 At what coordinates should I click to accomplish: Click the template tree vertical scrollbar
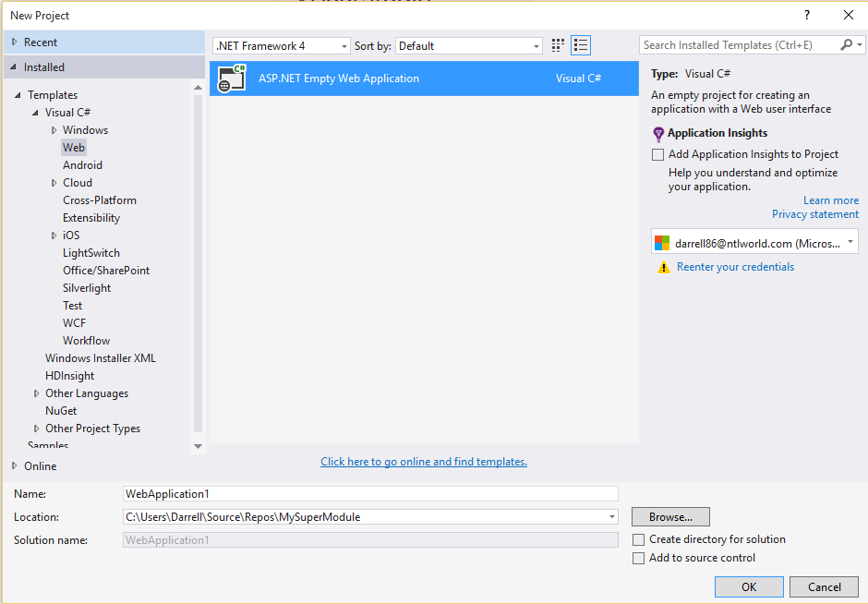tap(198, 259)
